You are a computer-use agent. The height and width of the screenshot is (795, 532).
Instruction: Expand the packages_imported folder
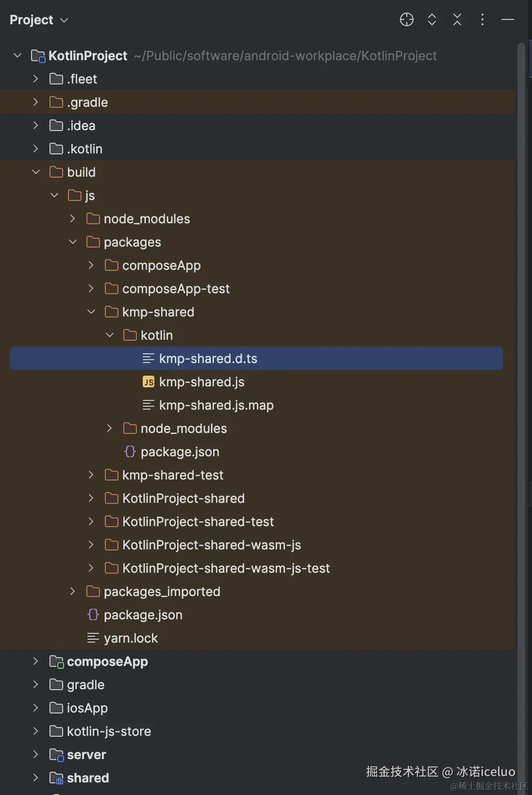[73, 592]
